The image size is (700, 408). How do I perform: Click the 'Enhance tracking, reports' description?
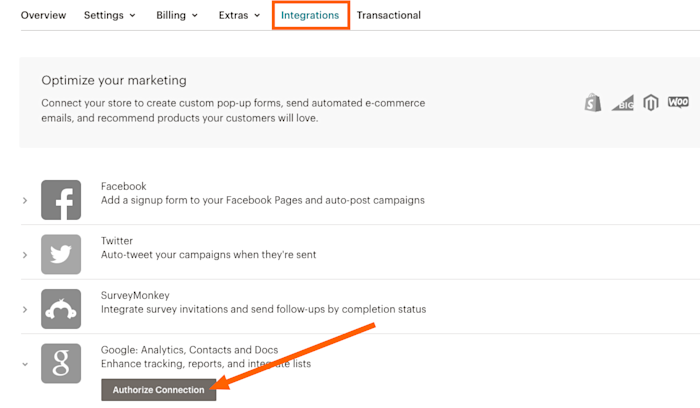[206, 364]
